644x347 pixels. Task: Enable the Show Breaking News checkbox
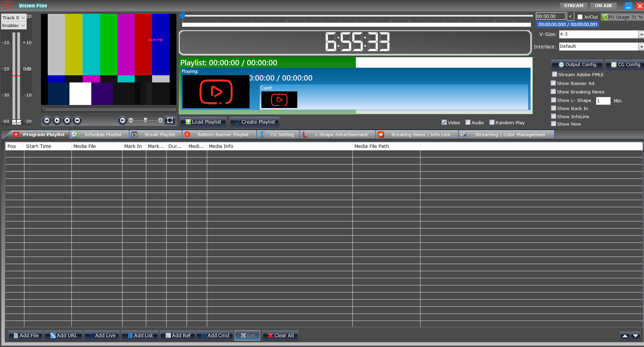(x=553, y=92)
